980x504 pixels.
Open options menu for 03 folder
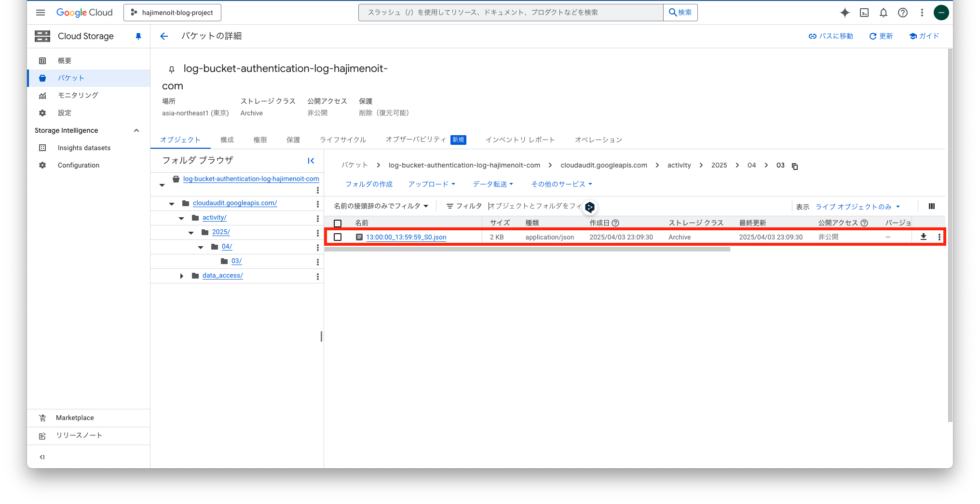point(317,262)
